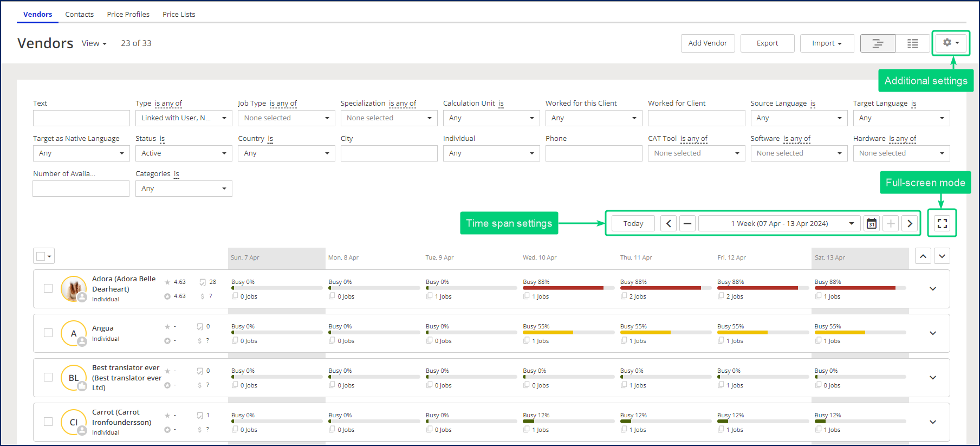Image resolution: width=980 pixels, height=446 pixels.
Task: Enter full-screen mode
Action: tap(942, 223)
